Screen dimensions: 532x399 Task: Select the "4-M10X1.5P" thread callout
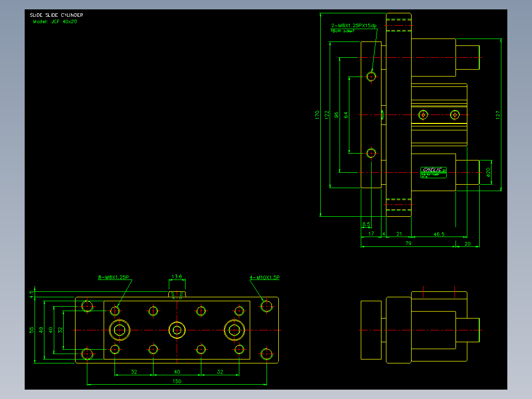click(265, 278)
